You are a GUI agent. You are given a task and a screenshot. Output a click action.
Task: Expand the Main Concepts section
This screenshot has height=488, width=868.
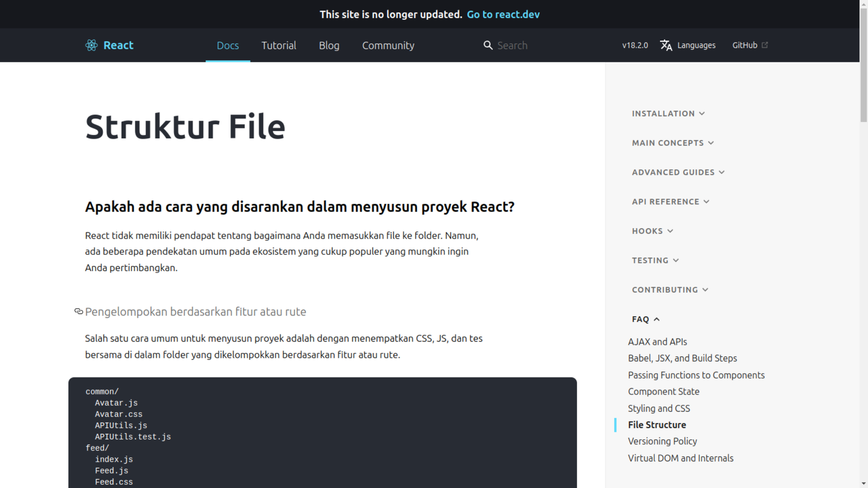pos(673,143)
